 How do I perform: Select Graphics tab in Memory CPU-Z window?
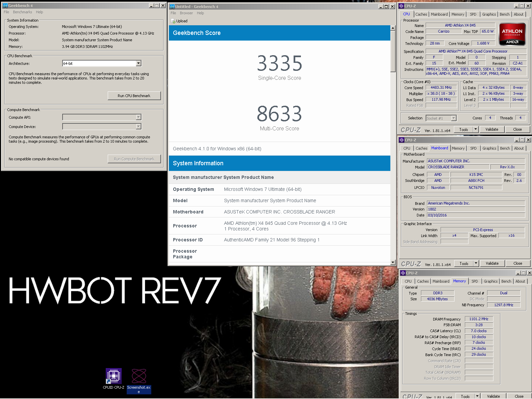(x=491, y=281)
